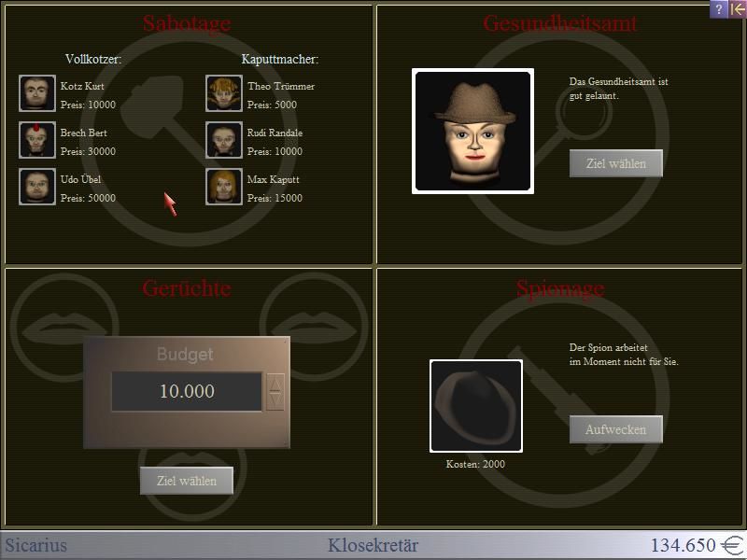
Task: Select Rudi Randale's portrait
Action: [224, 140]
